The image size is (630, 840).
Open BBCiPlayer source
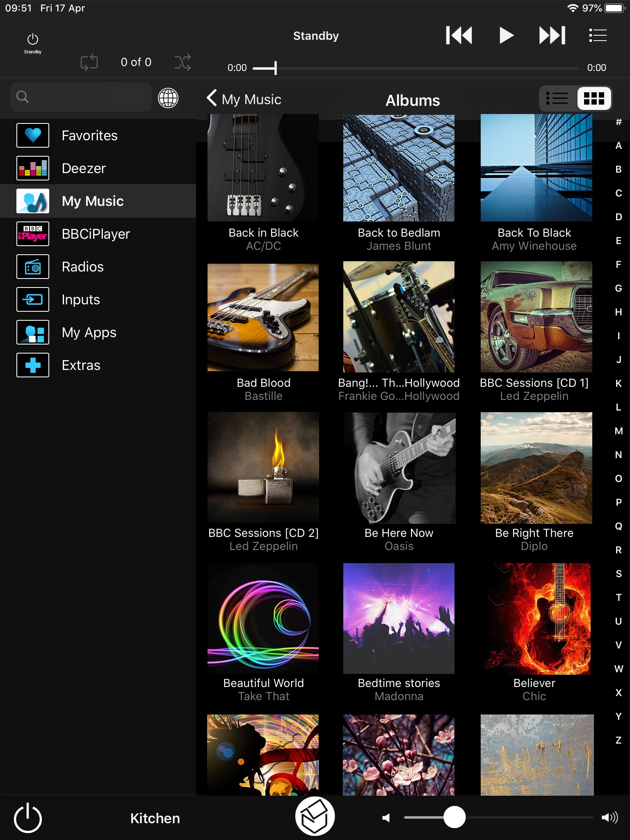pos(96,234)
